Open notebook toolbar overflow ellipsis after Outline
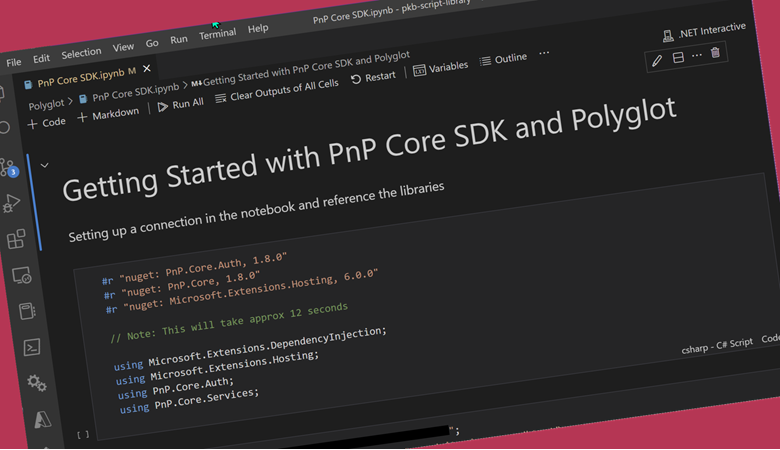Image resolution: width=780 pixels, height=450 pixels. [544, 53]
